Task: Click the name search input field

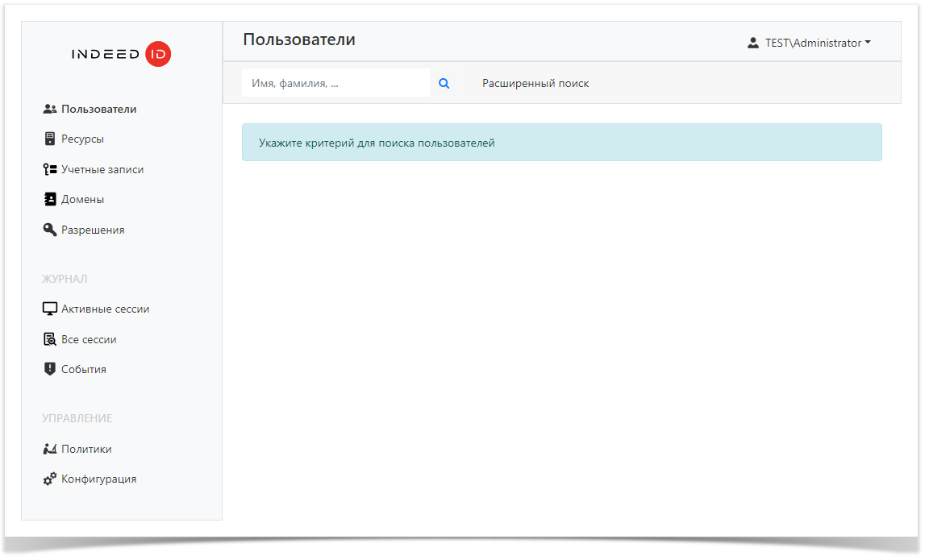Action: click(x=335, y=82)
